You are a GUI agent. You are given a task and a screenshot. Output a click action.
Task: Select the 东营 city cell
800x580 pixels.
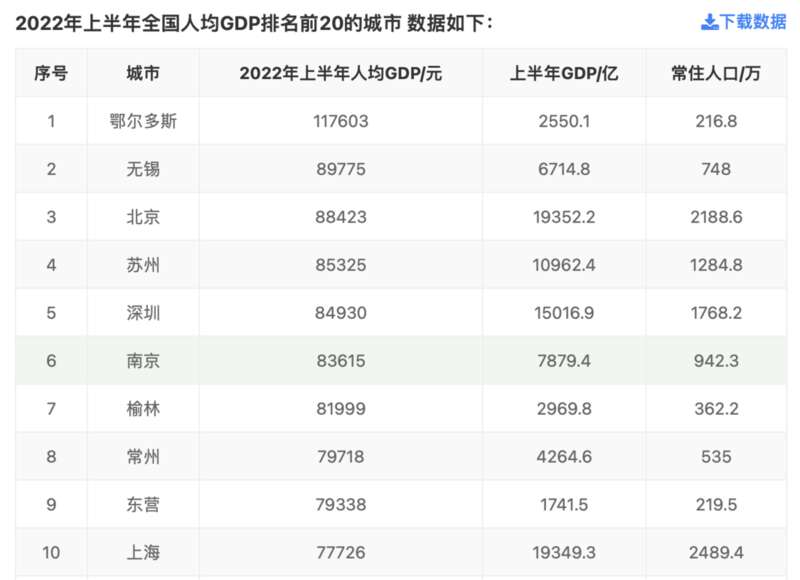pos(143,505)
